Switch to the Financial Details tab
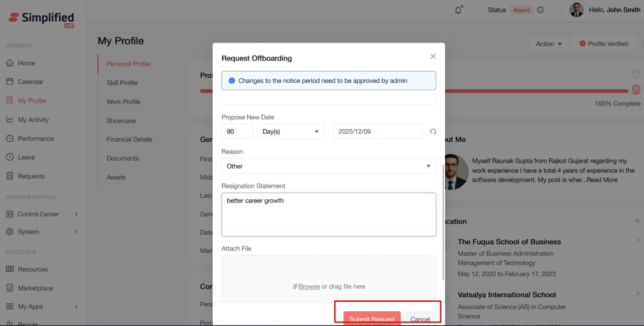This screenshot has height=326, width=644. [x=129, y=140]
